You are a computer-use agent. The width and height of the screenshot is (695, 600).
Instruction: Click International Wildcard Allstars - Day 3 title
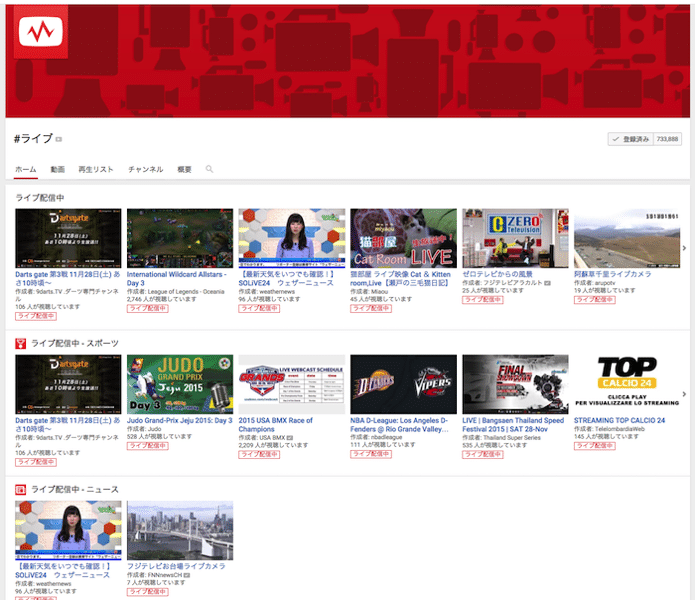[176, 279]
